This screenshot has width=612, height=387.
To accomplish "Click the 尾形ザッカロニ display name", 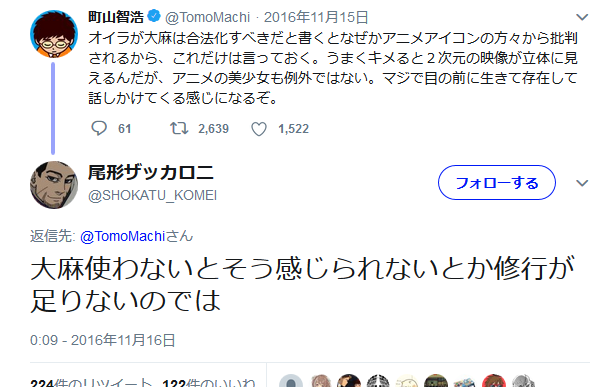I will tap(151, 172).
